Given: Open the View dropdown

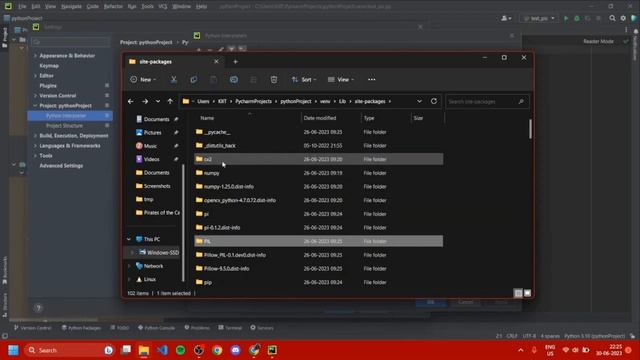Looking at the screenshot, I should click(x=341, y=80).
